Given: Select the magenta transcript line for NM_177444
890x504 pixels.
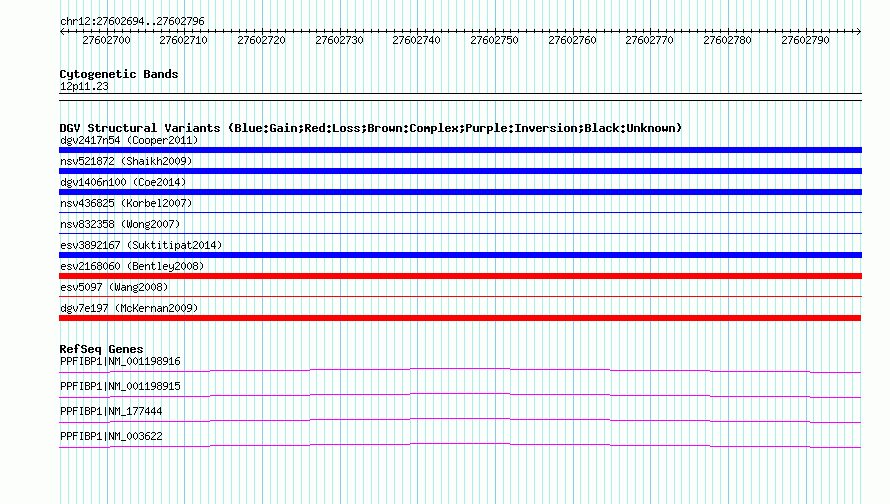Looking at the screenshot, I should pyautogui.click(x=460, y=421).
